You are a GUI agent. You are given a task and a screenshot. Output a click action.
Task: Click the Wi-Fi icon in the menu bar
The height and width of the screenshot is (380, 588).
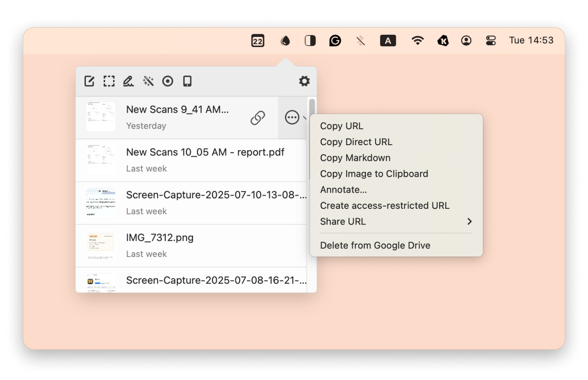tap(417, 41)
